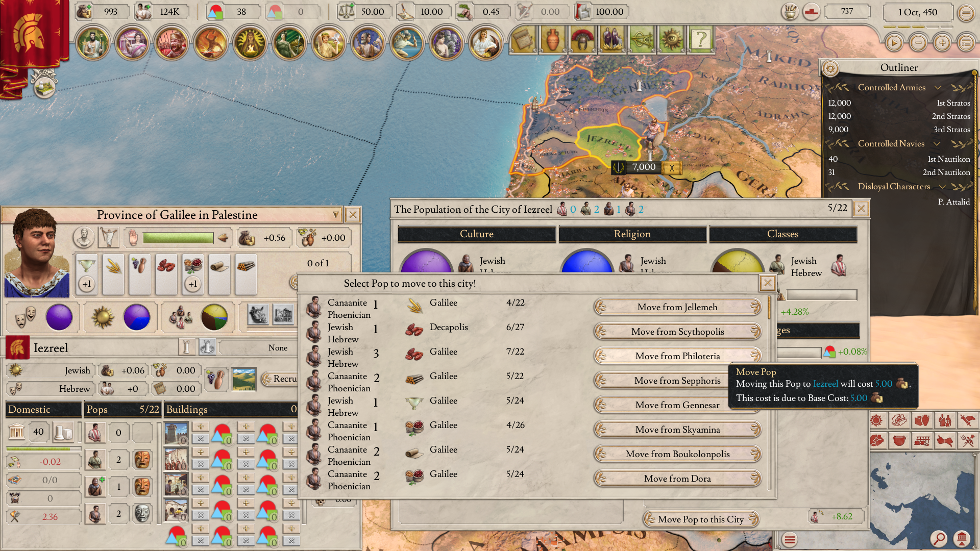Click the all-seeing eye sun map mode

(x=671, y=39)
